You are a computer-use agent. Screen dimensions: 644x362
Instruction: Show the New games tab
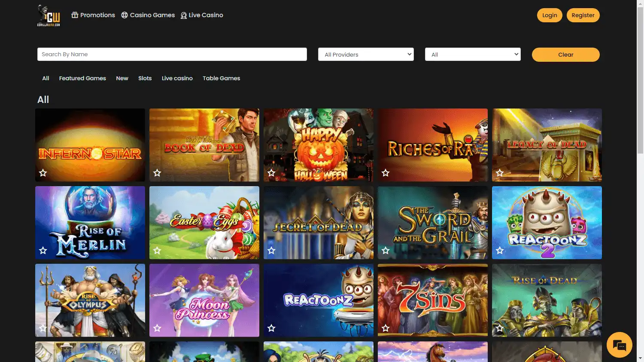click(x=122, y=78)
